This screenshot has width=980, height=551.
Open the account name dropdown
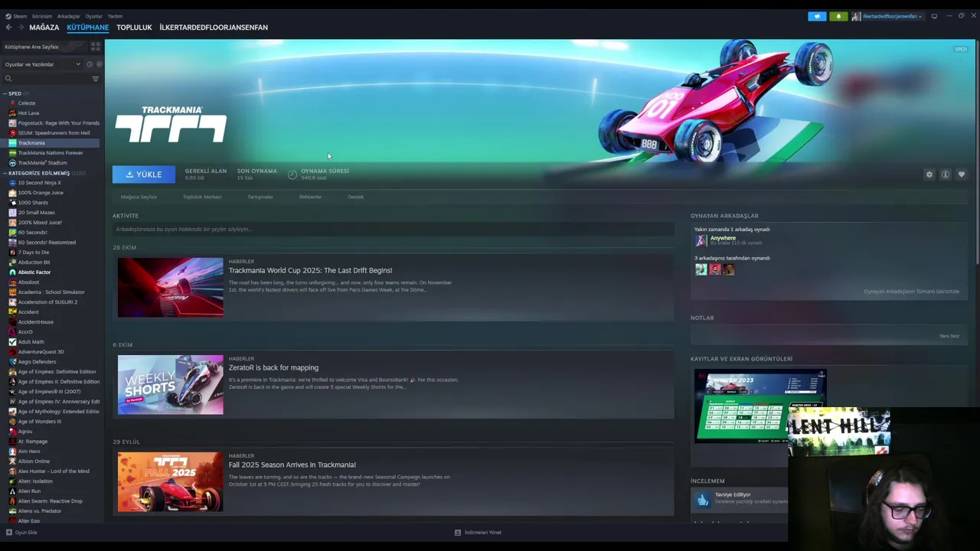892,16
